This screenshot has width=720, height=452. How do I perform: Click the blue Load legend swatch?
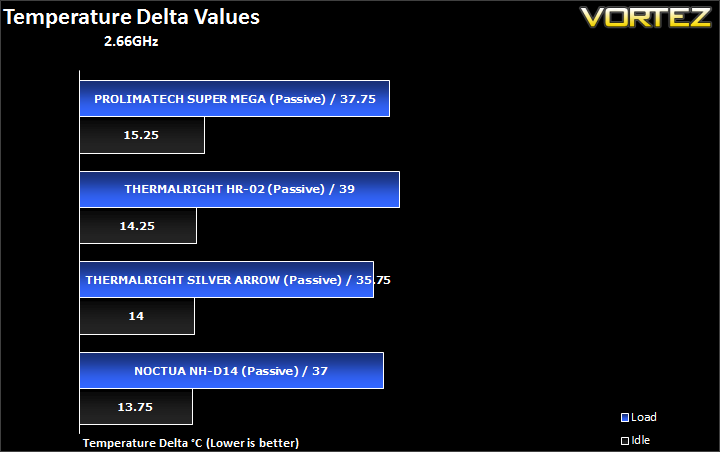pyautogui.click(x=624, y=418)
